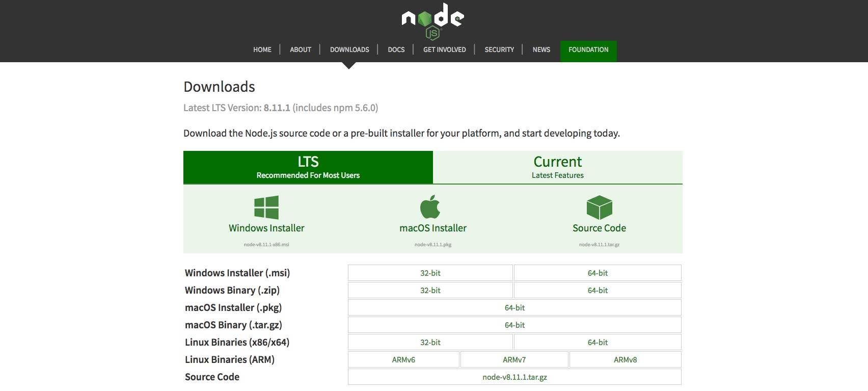Click the Source Code row label in table
Screen dimensions: 868x391
pyautogui.click(x=212, y=377)
